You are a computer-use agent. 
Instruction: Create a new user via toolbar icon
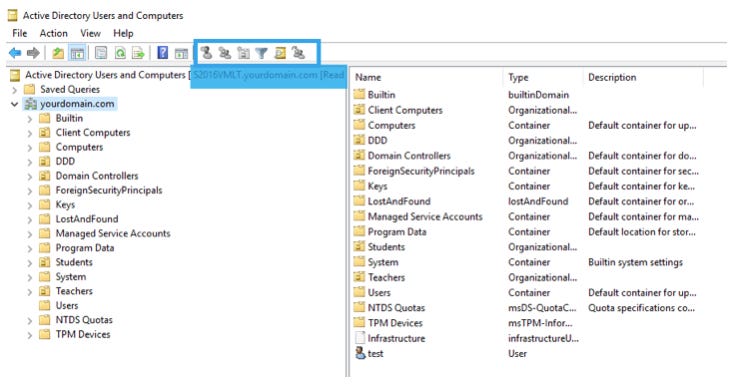(206, 52)
